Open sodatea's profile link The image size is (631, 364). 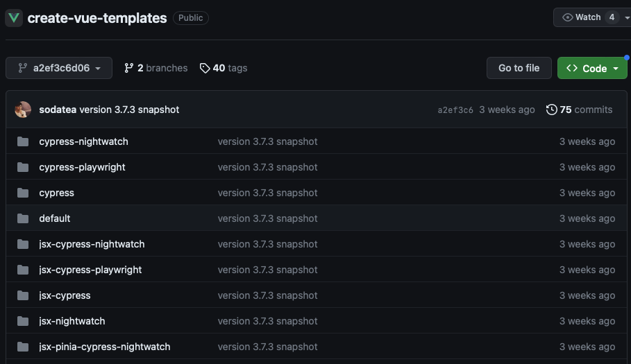58,110
